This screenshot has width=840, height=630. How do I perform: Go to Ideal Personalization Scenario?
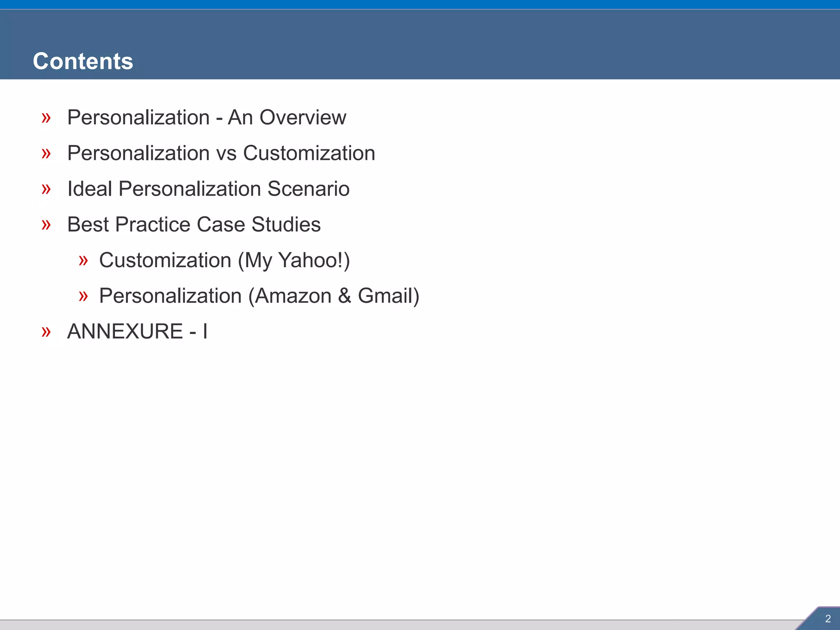[x=208, y=189]
